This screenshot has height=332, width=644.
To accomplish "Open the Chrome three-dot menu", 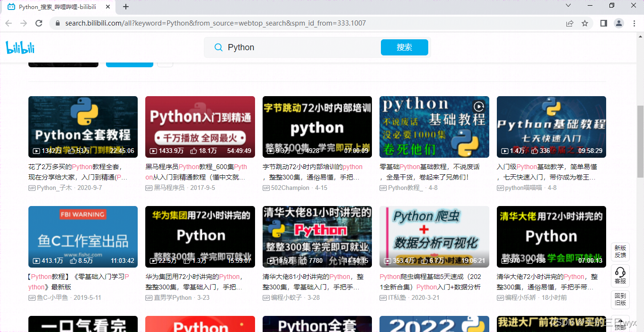I will click(635, 23).
